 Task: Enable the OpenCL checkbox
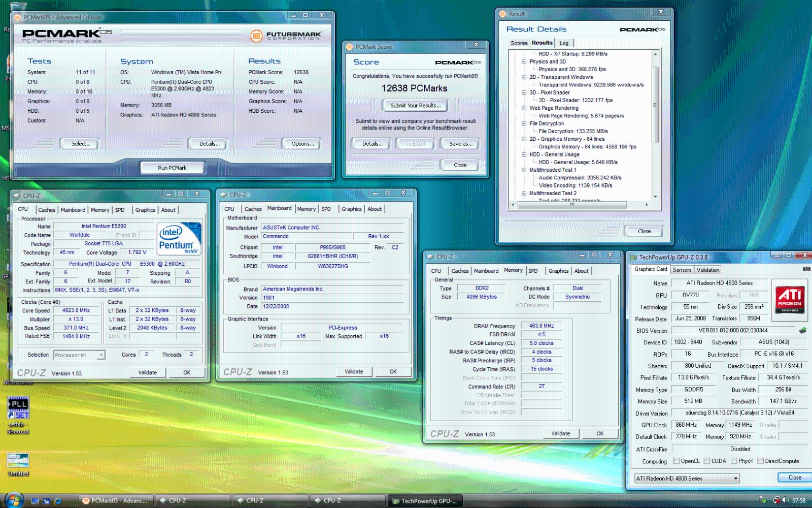tap(676, 461)
